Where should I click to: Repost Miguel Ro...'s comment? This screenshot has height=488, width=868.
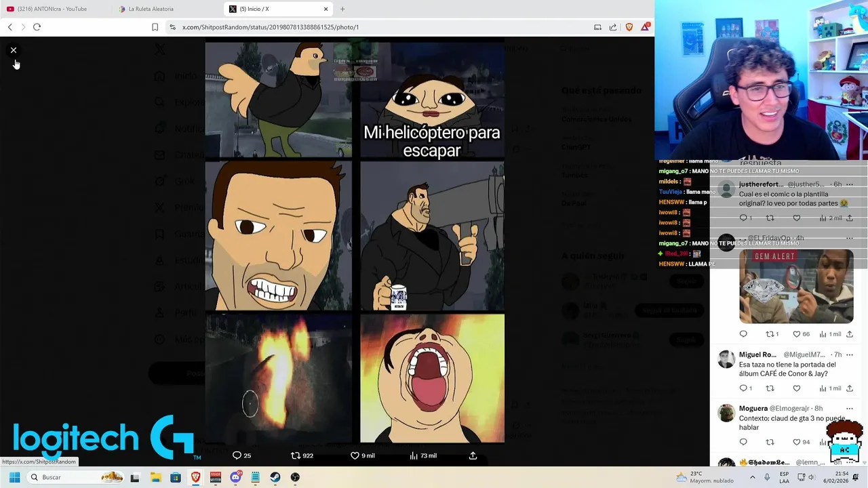770,388
